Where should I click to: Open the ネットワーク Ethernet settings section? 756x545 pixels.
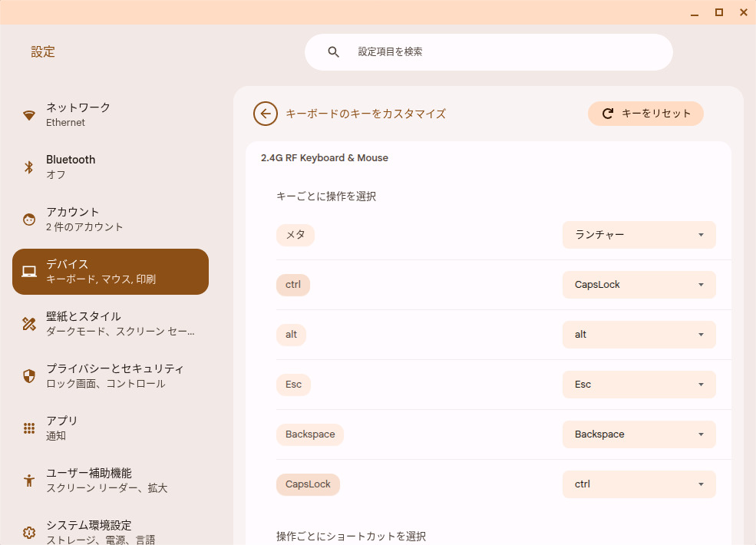tap(111, 115)
